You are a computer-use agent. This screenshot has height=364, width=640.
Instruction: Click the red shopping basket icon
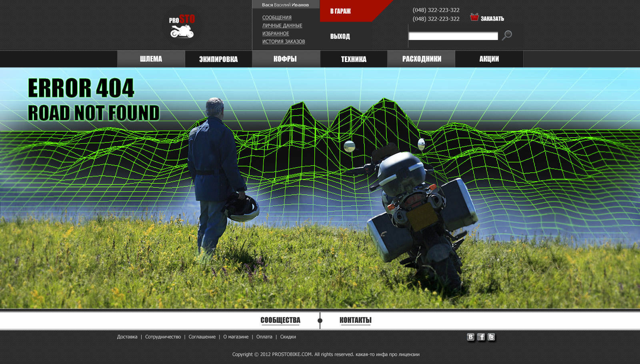(x=474, y=17)
